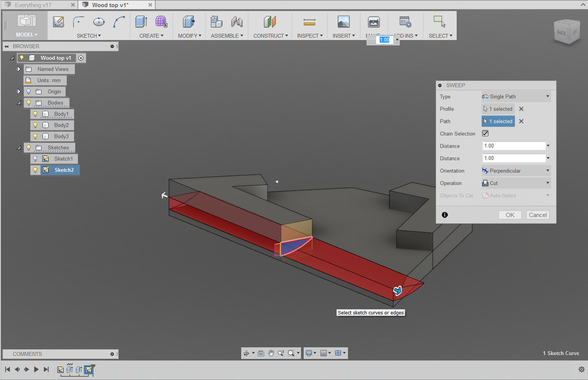
Task: Select the Extrude tool in Create
Action: 141,22
